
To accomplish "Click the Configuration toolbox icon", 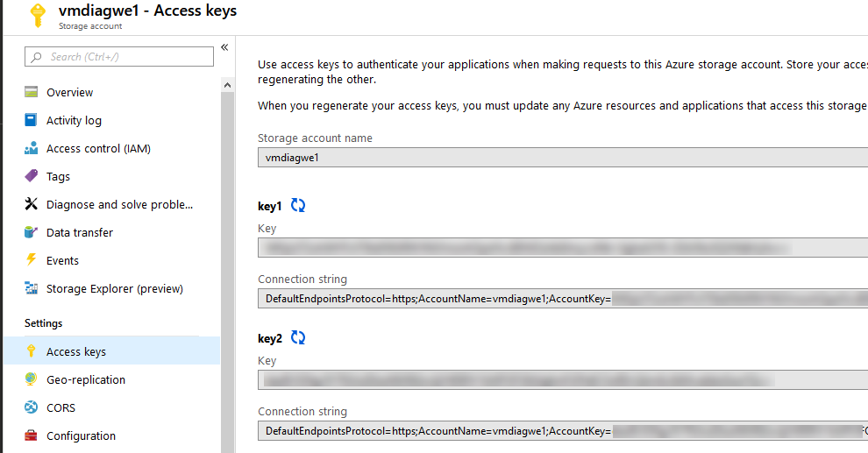I will [x=31, y=435].
